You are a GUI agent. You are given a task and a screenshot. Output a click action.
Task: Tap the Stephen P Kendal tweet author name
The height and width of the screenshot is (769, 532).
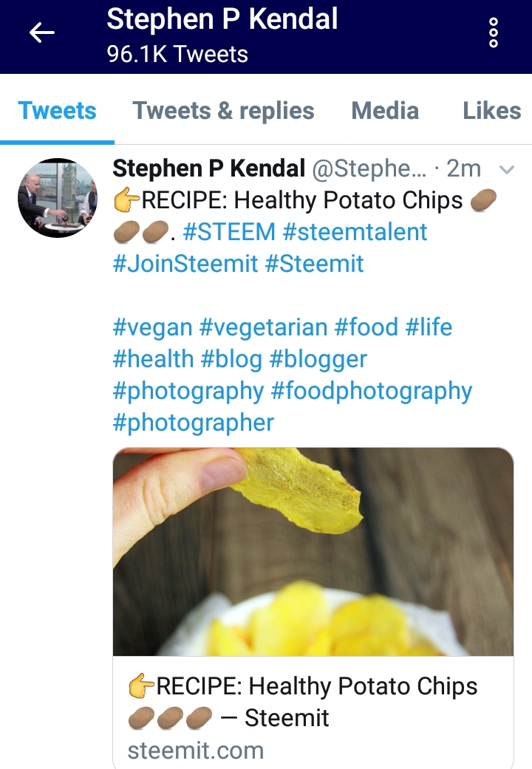click(x=208, y=168)
